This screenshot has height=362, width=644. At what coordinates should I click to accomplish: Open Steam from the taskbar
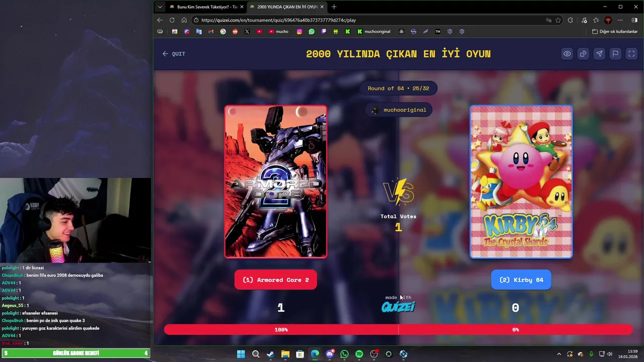coord(270,354)
